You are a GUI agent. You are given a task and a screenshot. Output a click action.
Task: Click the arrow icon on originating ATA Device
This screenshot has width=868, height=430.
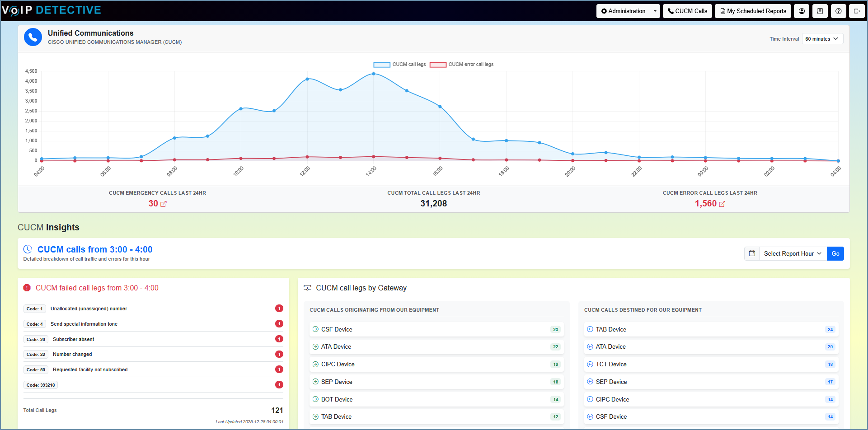click(x=315, y=347)
